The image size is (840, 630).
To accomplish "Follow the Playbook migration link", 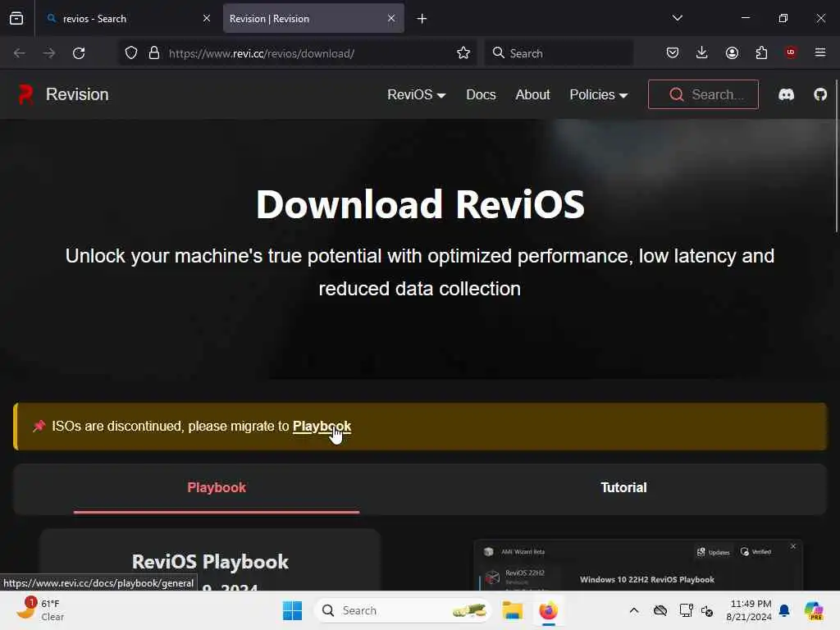I will coord(322,427).
